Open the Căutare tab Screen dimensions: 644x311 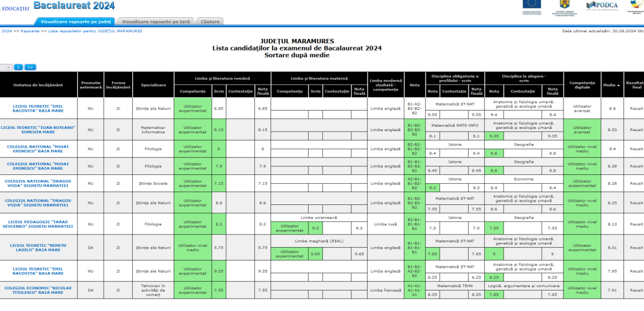[x=210, y=21]
